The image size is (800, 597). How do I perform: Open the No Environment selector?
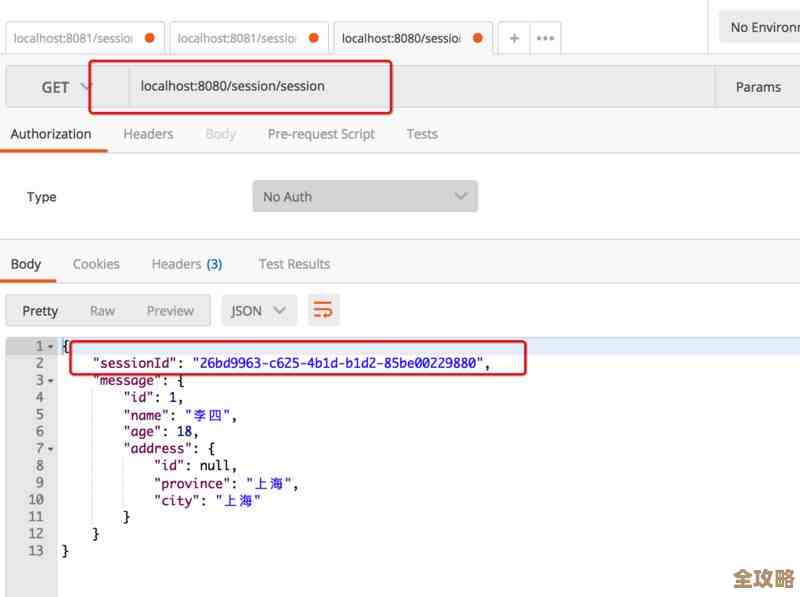pyautogui.click(x=762, y=27)
